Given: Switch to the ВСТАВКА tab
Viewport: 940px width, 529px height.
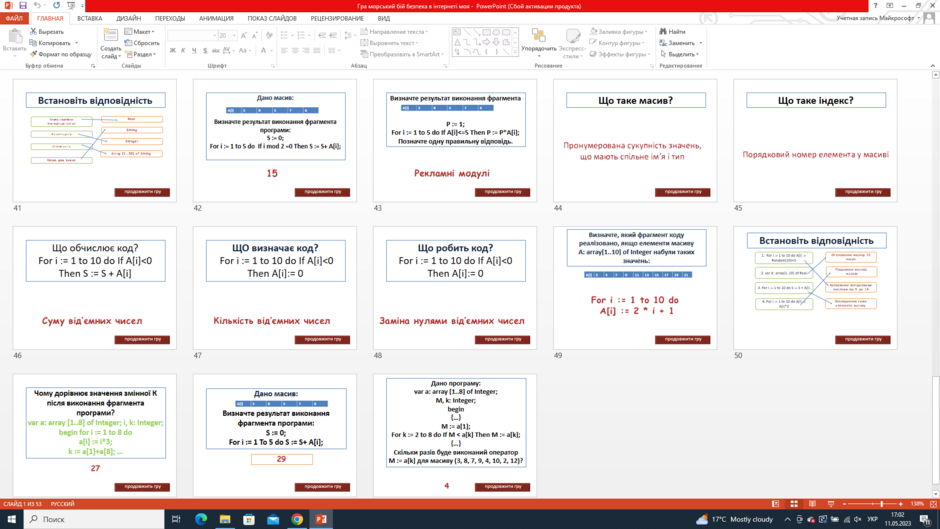Looking at the screenshot, I should pos(89,19).
